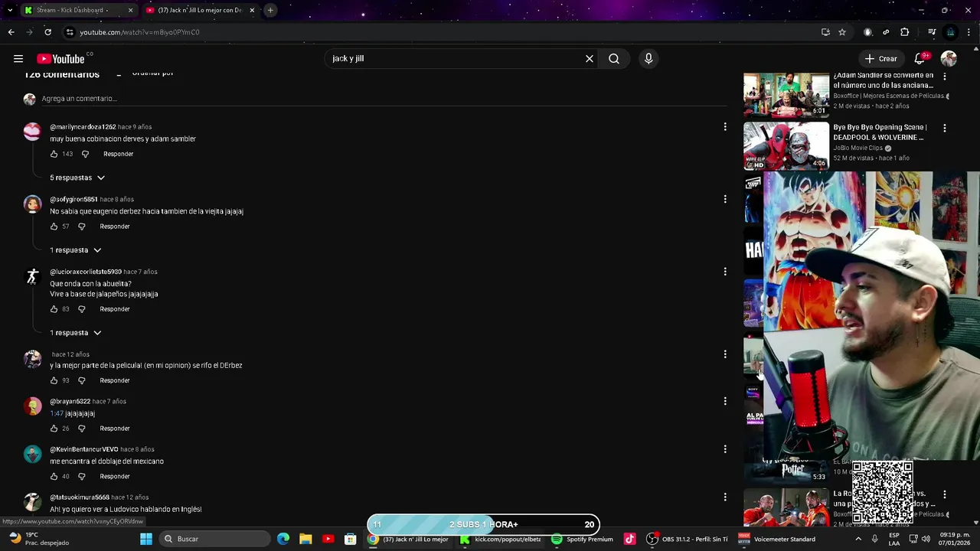This screenshot has width=980, height=551.
Task: Expand 5 respuestas under first comment
Action: 77,178
